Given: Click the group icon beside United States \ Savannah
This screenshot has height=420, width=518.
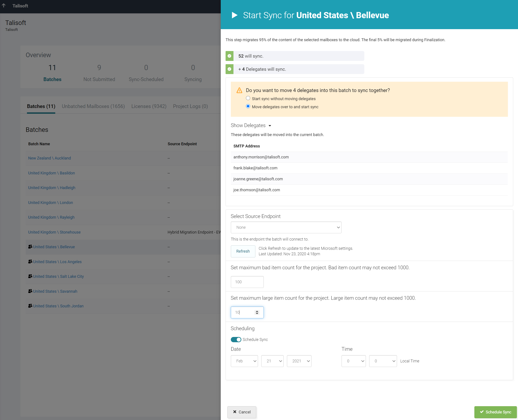Looking at the screenshot, I should click(x=30, y=291).
